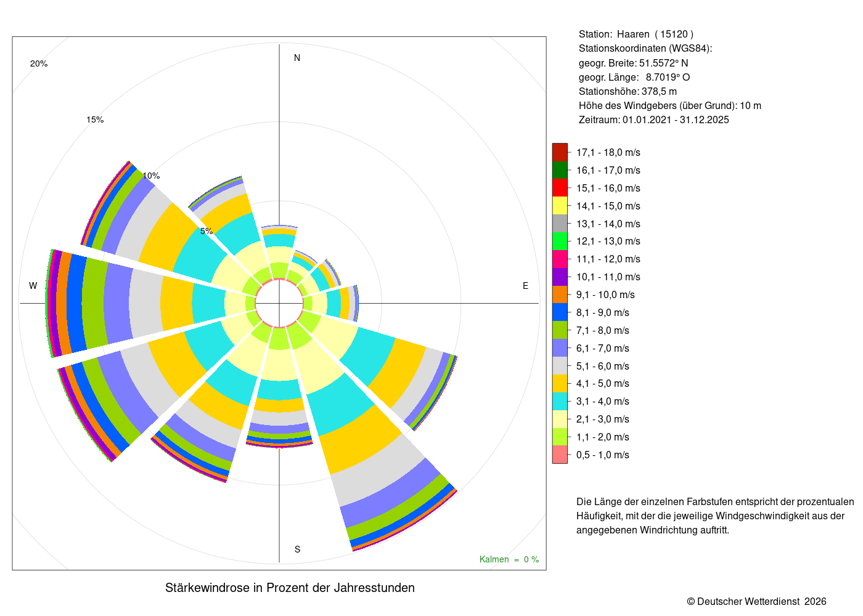The image size is (863, 616).
Task: Click the speed range text '7,1 - 8,0 m/s'
Action: [x=603, y=331]
